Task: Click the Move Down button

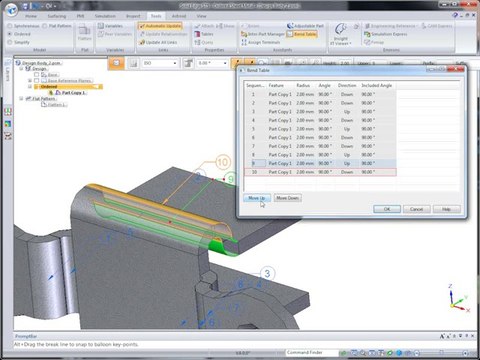Action: click(287, 198)
